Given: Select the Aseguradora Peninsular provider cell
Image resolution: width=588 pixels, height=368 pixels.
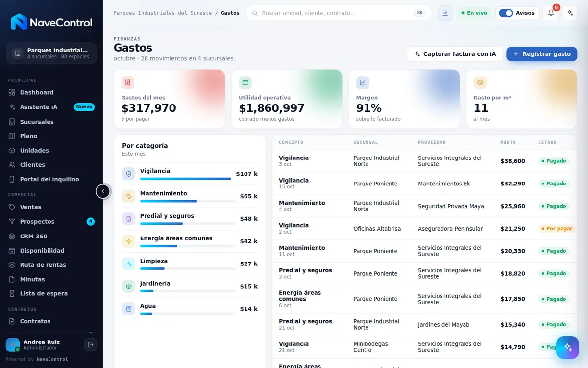Looking at the screenshot, I should 450,229.
